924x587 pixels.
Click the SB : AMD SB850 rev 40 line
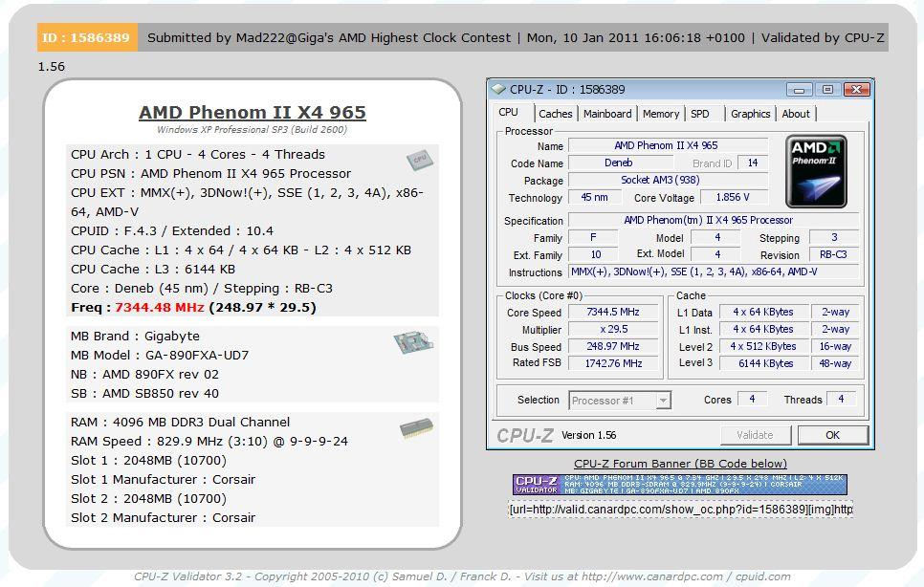[144, 393]
